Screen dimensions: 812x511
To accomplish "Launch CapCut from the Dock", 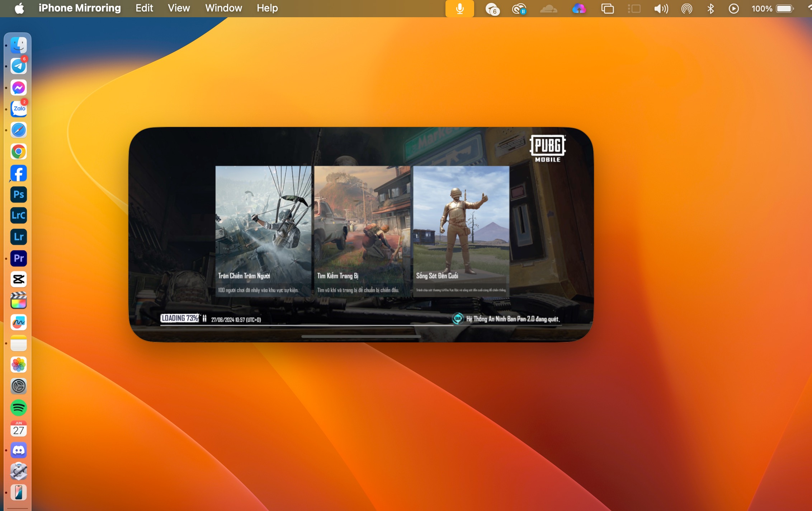I will pos(19,280).
